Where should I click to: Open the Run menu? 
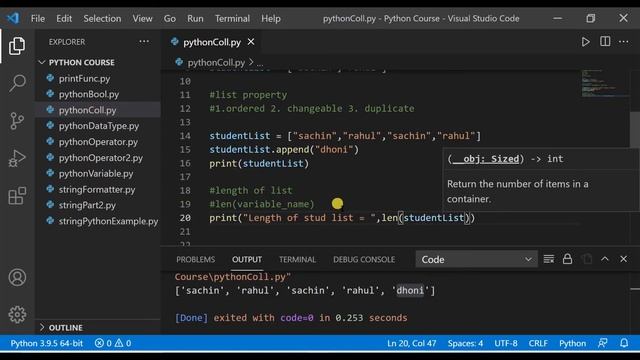(196, 18)
